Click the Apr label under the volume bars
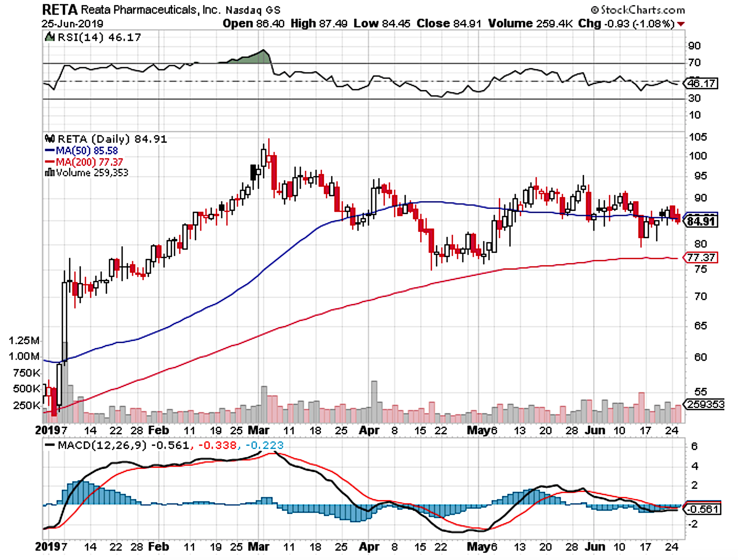Image resolution: width=738 pixels, height=560 pixels. click(369, 430)
